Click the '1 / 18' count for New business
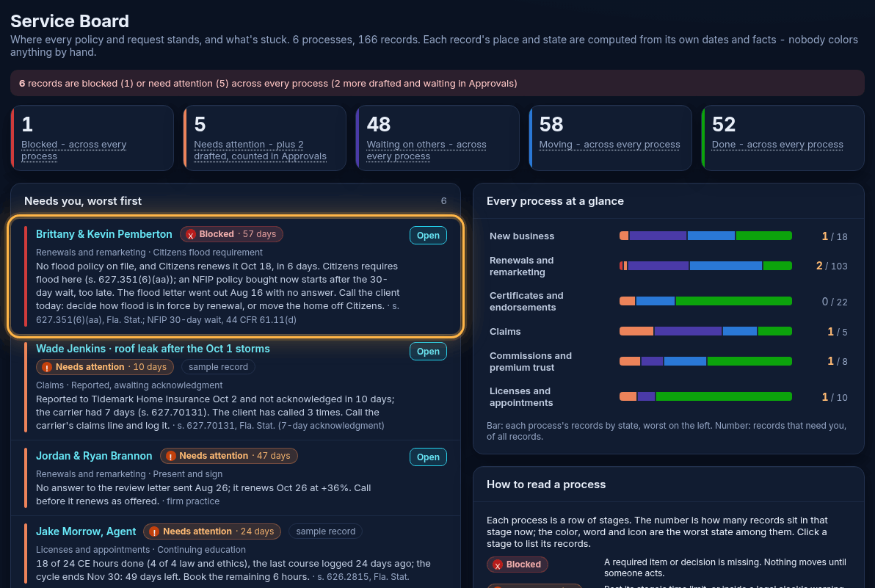875x588 pixels. click(x=835, y=236)
